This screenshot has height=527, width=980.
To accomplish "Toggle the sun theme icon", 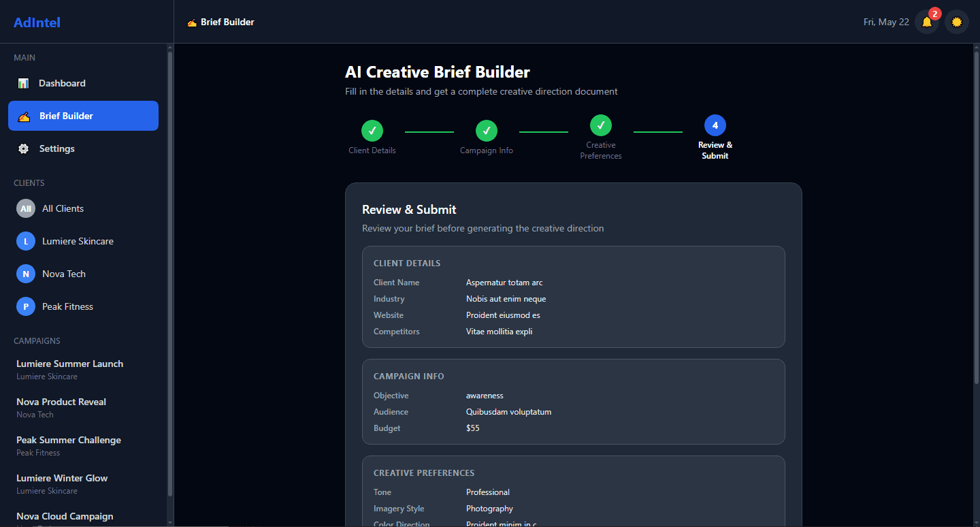I will tap(957, 22).
